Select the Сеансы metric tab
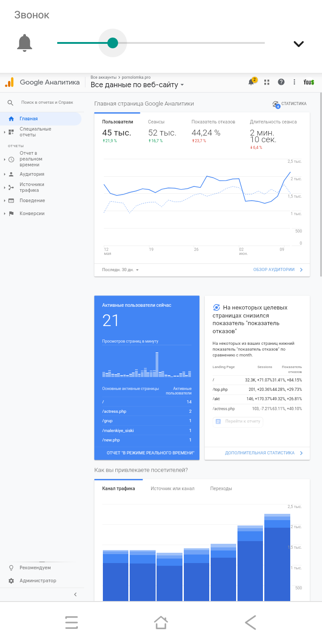 (x=157, y=122)
